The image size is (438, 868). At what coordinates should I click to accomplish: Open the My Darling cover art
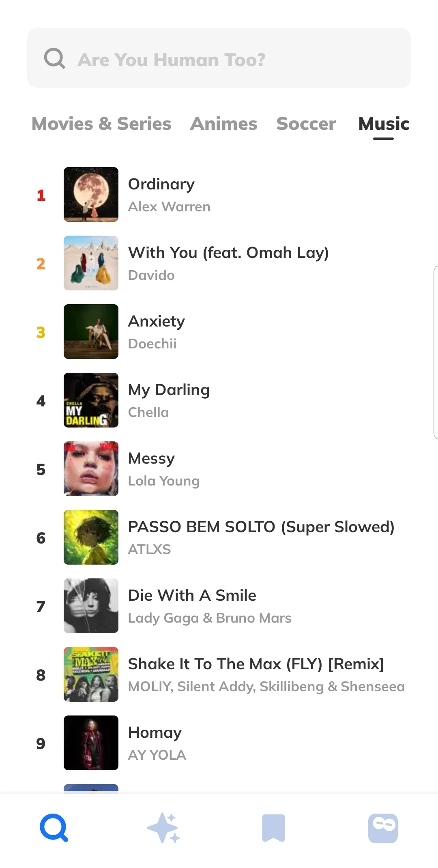click(x=91, y=400)
